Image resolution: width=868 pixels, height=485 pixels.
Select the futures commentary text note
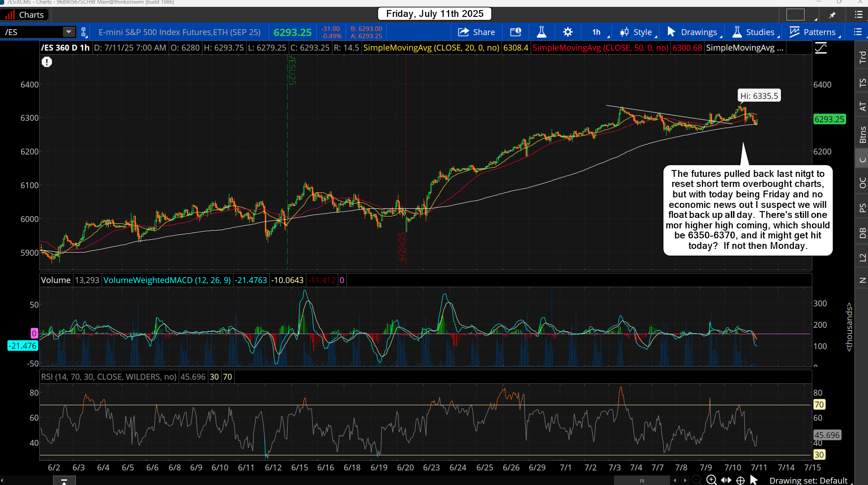(748, 210)
